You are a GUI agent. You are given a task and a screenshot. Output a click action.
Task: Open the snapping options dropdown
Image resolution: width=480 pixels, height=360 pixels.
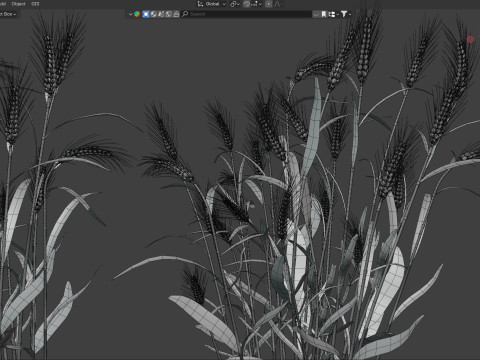pos(257,4)
